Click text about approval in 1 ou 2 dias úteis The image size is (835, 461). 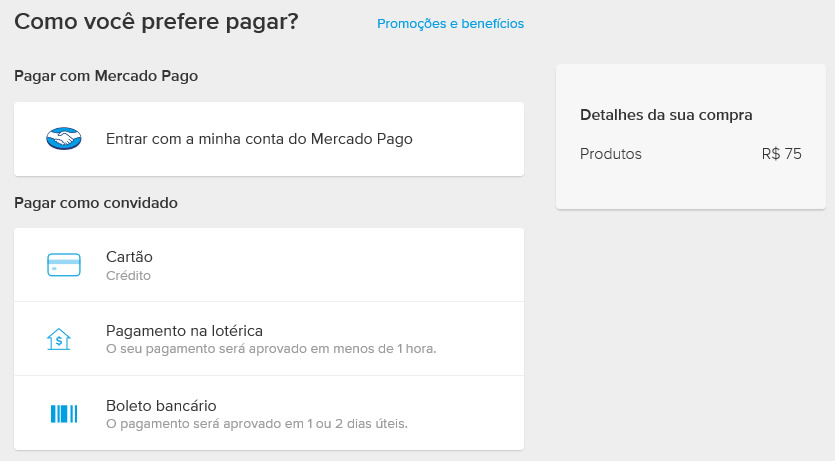[x=257, y=424]
